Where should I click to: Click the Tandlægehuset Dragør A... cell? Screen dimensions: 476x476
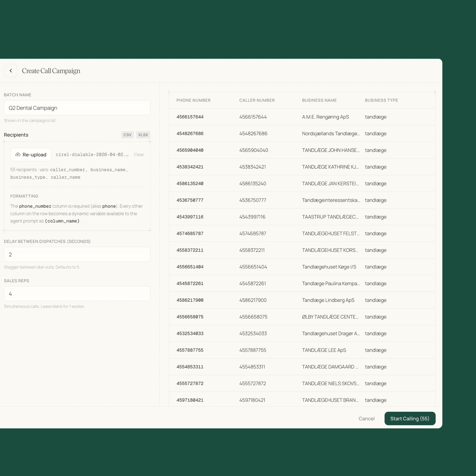(331, 333)
